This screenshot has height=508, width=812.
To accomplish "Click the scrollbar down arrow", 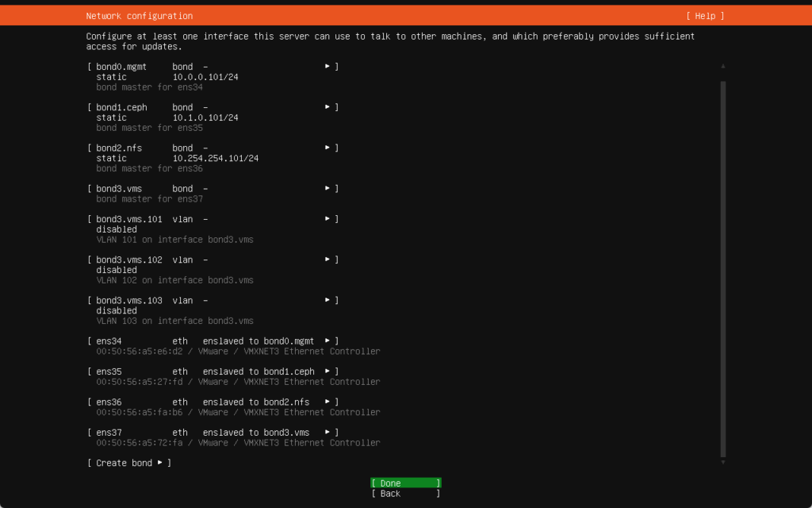I will pyautogui.click(x=722, y=462).
